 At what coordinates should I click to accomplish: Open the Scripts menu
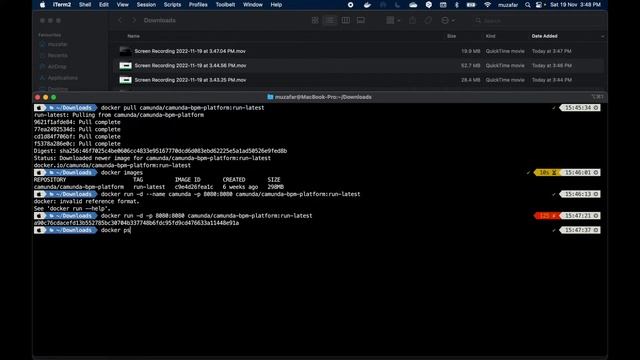[x=172, y=5]
